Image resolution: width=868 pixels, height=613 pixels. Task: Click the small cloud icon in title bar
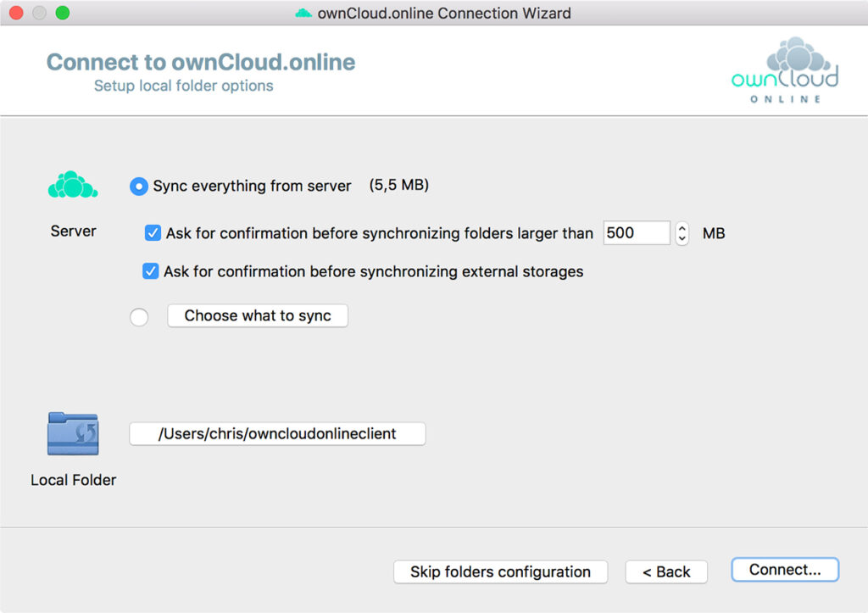point(303,14)
